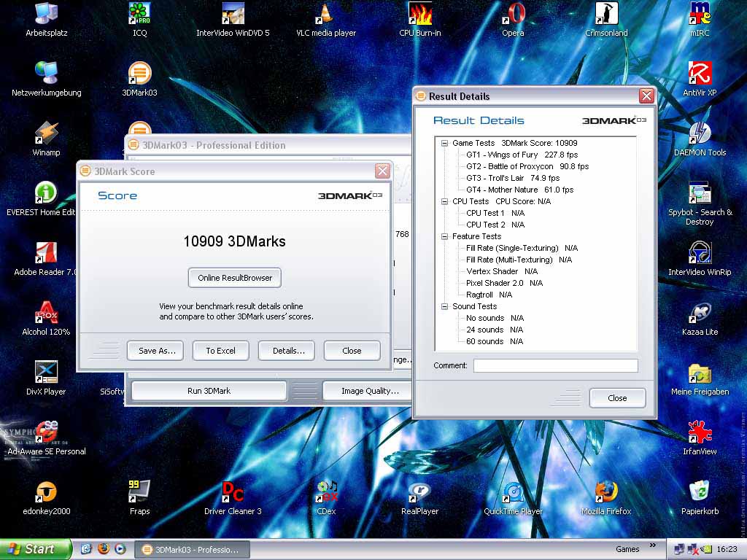Launch Fraps shortcut
Viewport: 747px width, 560px height.
(139, 498)
